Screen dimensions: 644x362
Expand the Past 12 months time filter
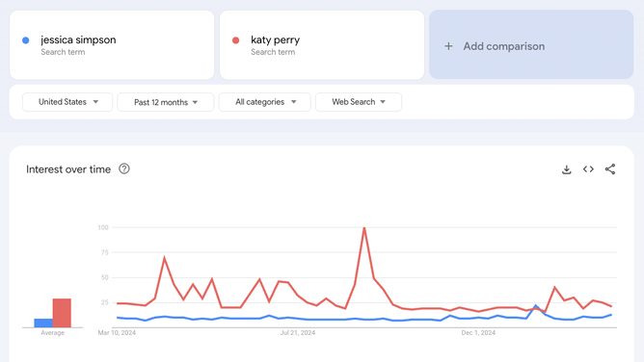(166, 102)
